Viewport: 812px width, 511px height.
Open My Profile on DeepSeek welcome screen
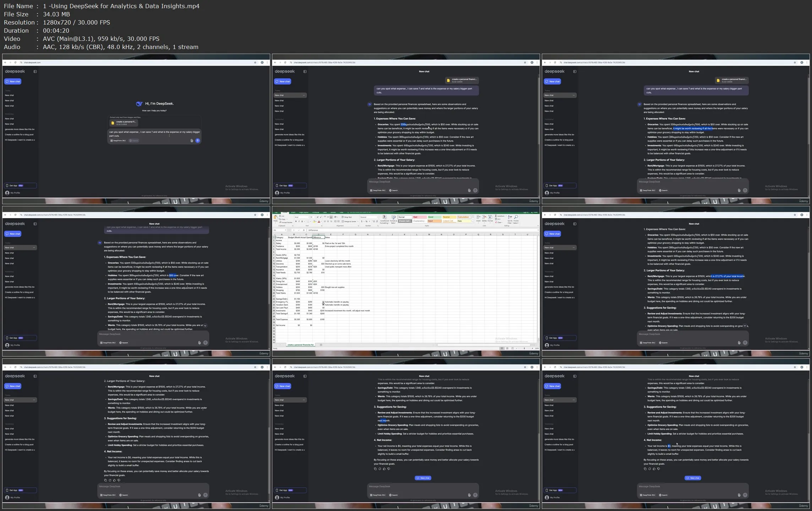tap(13, 193)
